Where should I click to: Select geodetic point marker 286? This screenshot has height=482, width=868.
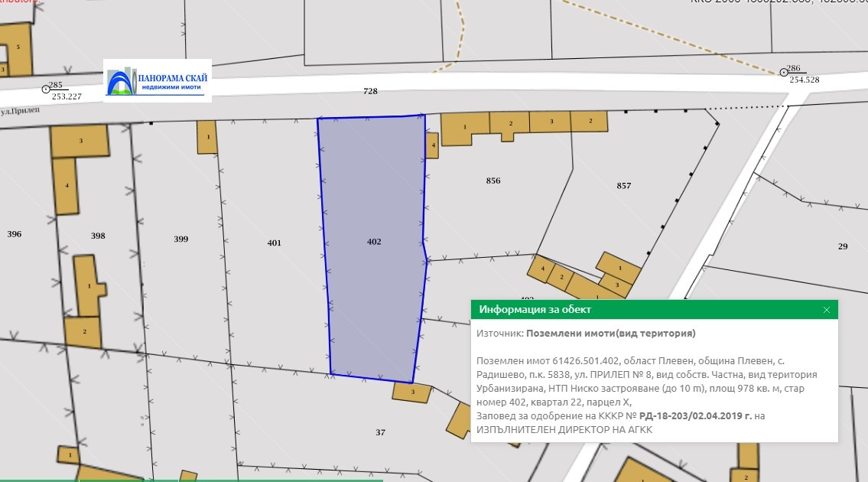(x=784, y=72)
